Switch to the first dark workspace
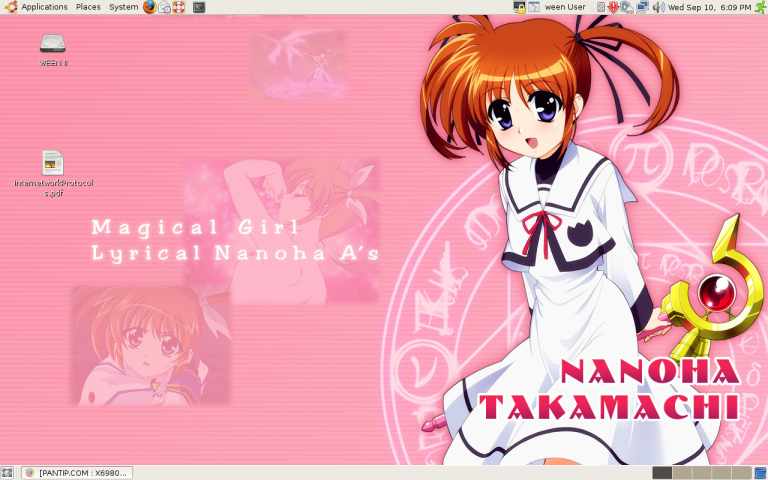Image resolution: width=768 pixels, height=480 pixels. [662, 473]
